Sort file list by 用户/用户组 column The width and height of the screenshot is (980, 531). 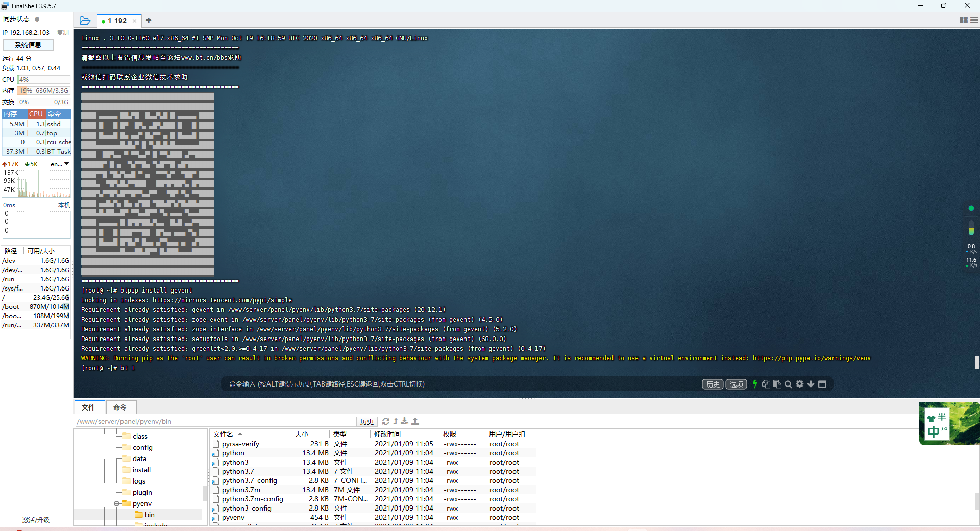[x=510, y=434]
